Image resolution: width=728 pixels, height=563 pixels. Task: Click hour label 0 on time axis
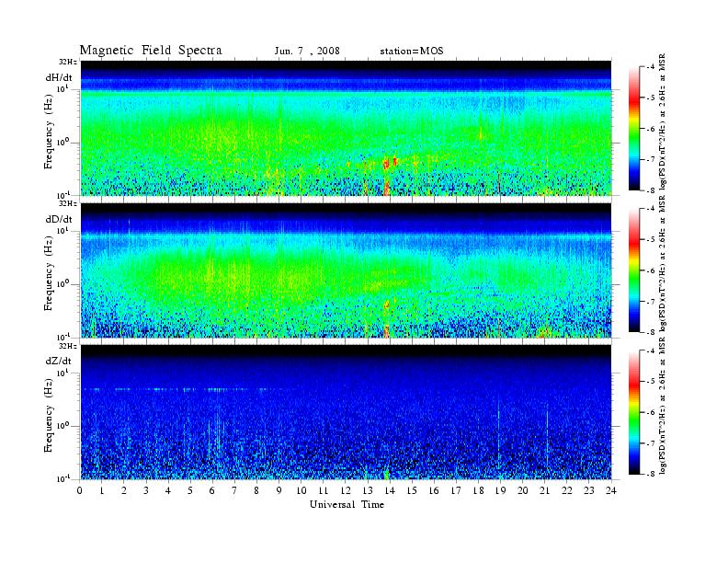coord(80,490)
